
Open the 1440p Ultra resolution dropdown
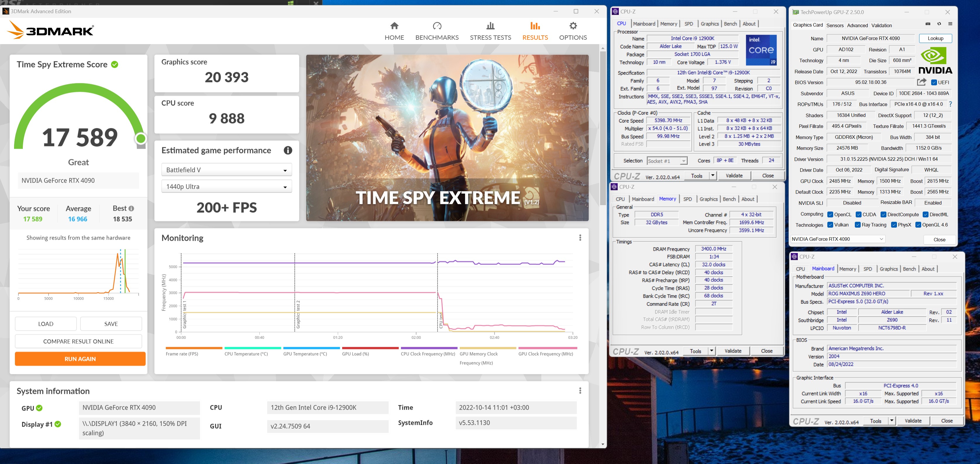coord(226,187)
